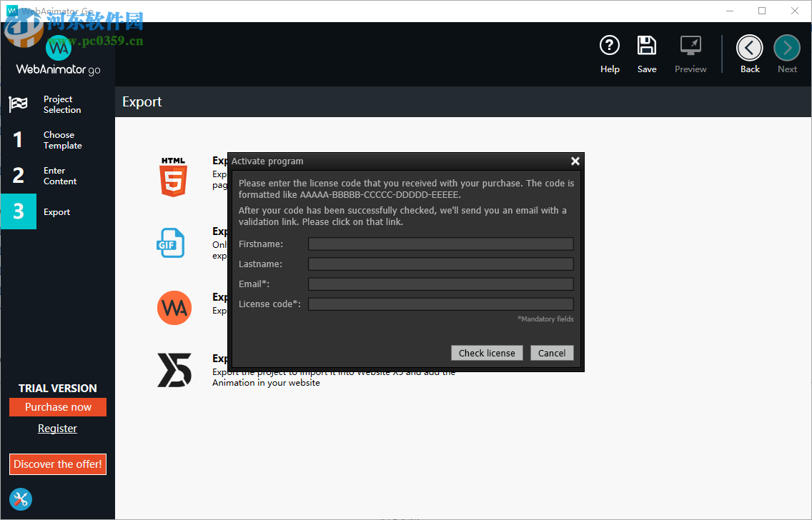Go Back using the arrow icon

pos(750,49)
